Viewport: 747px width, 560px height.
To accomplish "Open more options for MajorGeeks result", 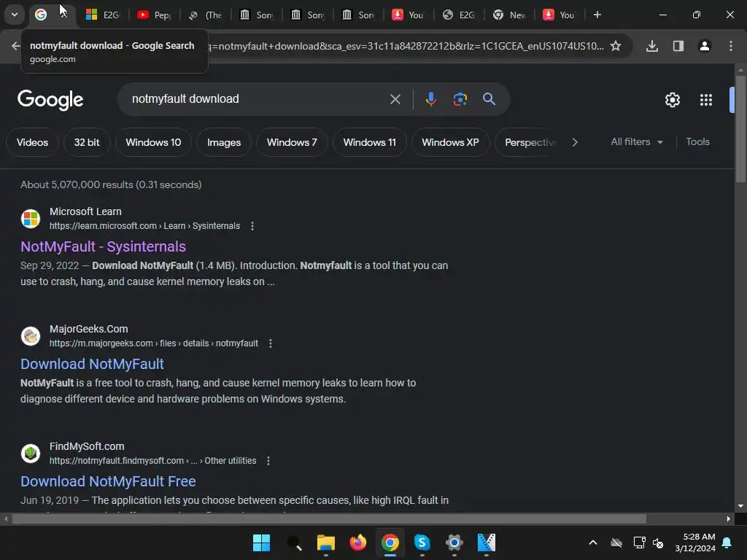I will point(271,343).
